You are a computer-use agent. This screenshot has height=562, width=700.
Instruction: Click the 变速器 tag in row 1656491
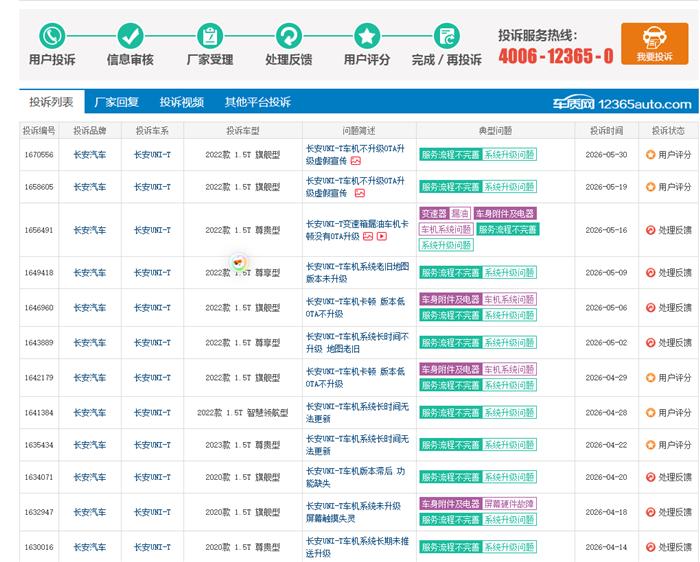(433, 213)
